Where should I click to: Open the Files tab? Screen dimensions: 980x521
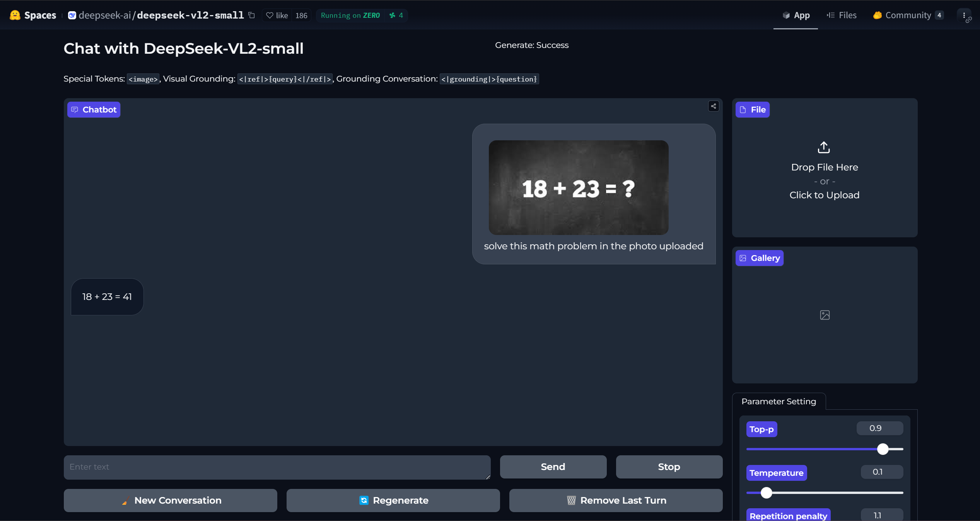[x=842, y=15]
